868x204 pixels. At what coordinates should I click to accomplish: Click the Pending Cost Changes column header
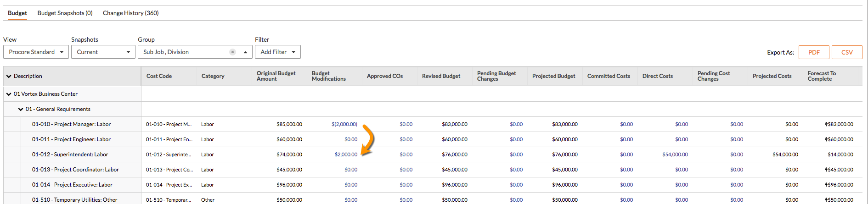(714, 76)
